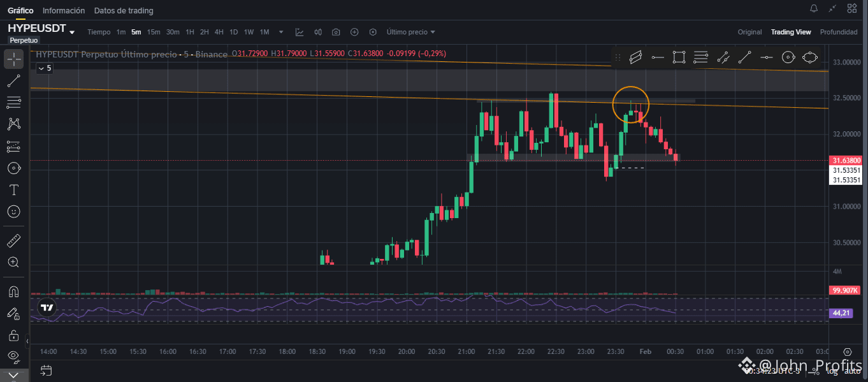Choose the 15m interval
Viewport: 868px width, 382px height.
pyautogui.click(x=154, y=32)
